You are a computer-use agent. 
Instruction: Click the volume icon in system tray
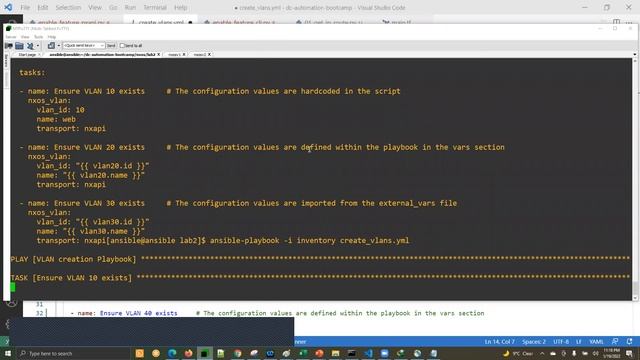coord(595,353)
